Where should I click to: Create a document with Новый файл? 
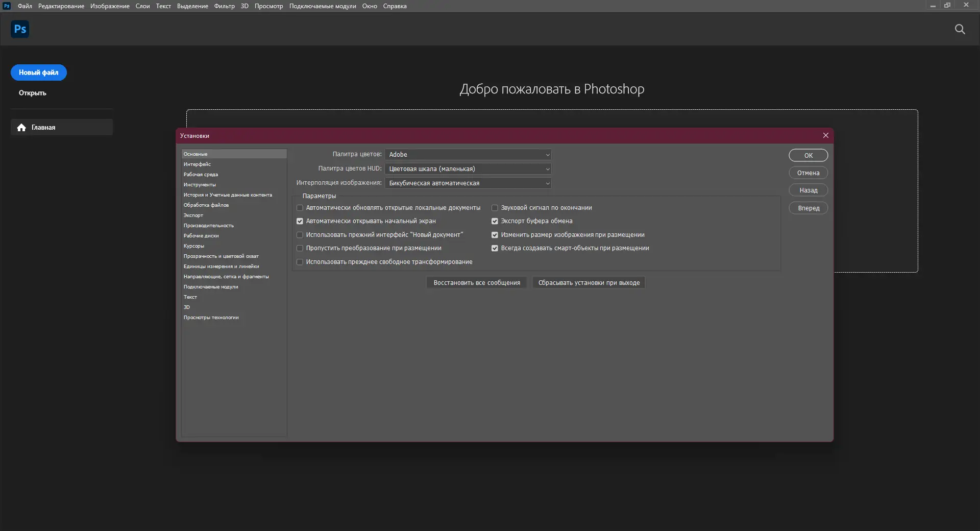pos(39,73)
